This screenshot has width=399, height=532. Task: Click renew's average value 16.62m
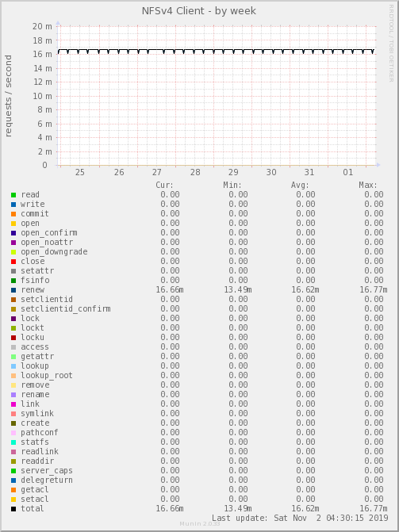point(305,289)
